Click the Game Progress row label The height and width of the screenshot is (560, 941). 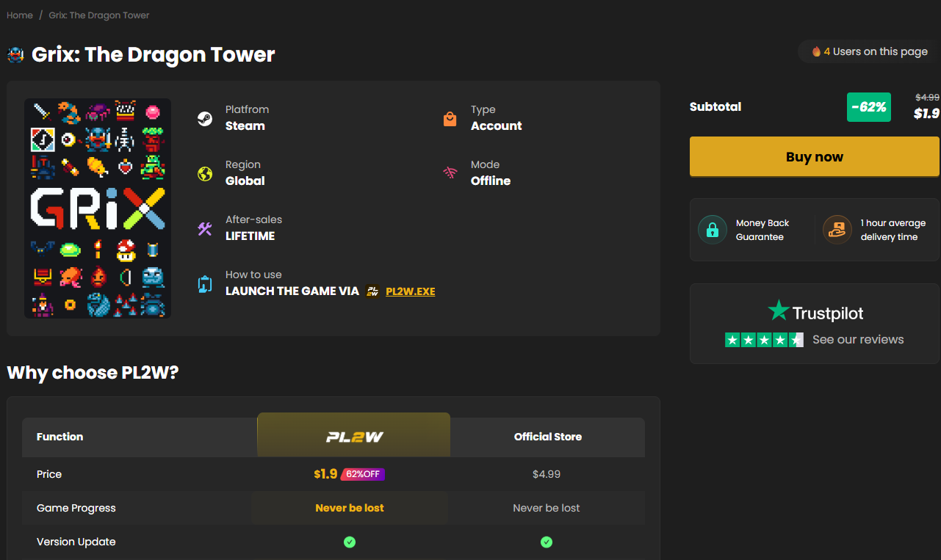pyautogui.click(x=76, y=508)
